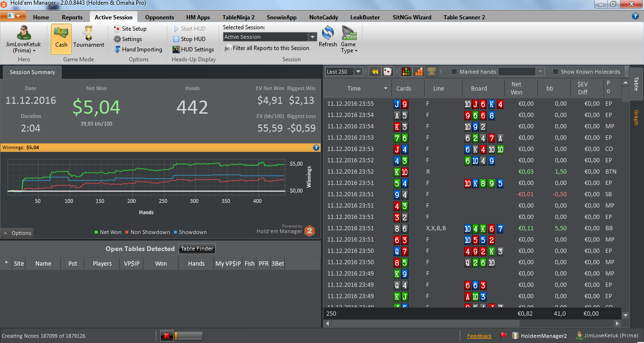Viewport: 644px width, 343px height.
Task: Click the Hold'em Manager 2 logo on graph
Action: (309, 231)
